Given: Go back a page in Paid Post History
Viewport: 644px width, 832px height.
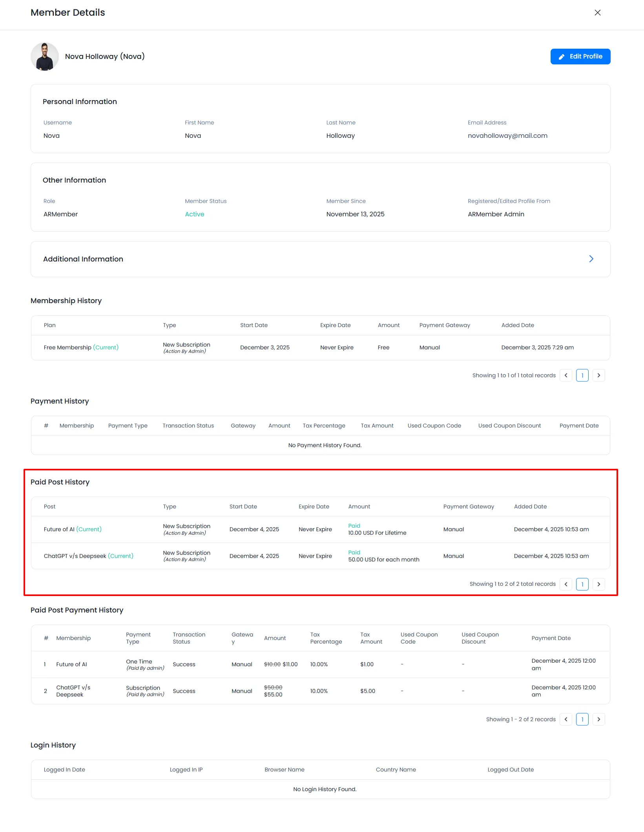Looking at the screenshot, I should [566, 584].
